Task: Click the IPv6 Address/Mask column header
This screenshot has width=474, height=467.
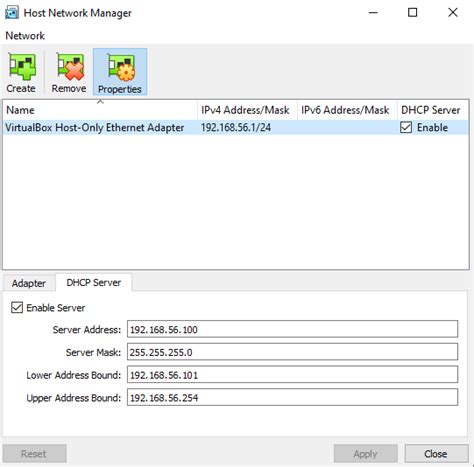Action: [x=347, y=110]
